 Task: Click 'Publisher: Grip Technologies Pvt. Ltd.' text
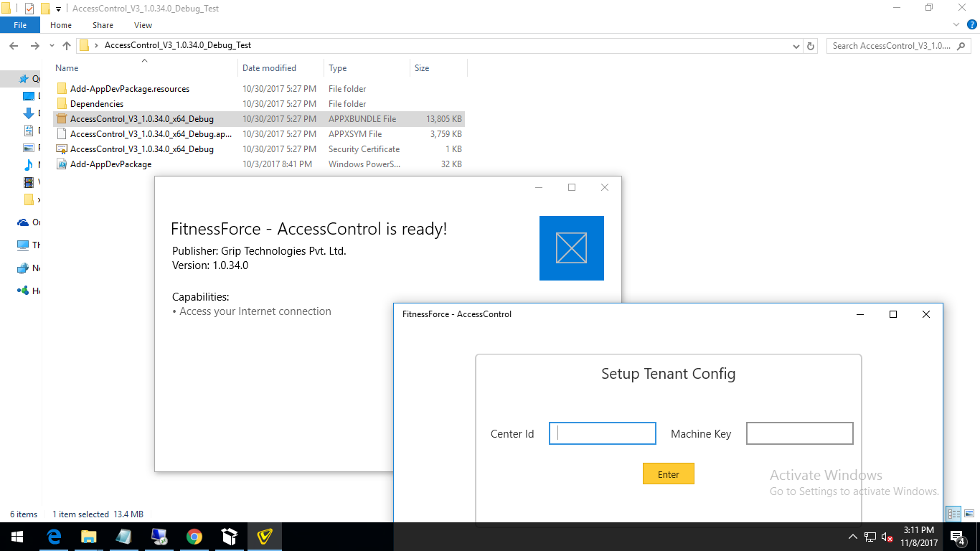[259, 251]
